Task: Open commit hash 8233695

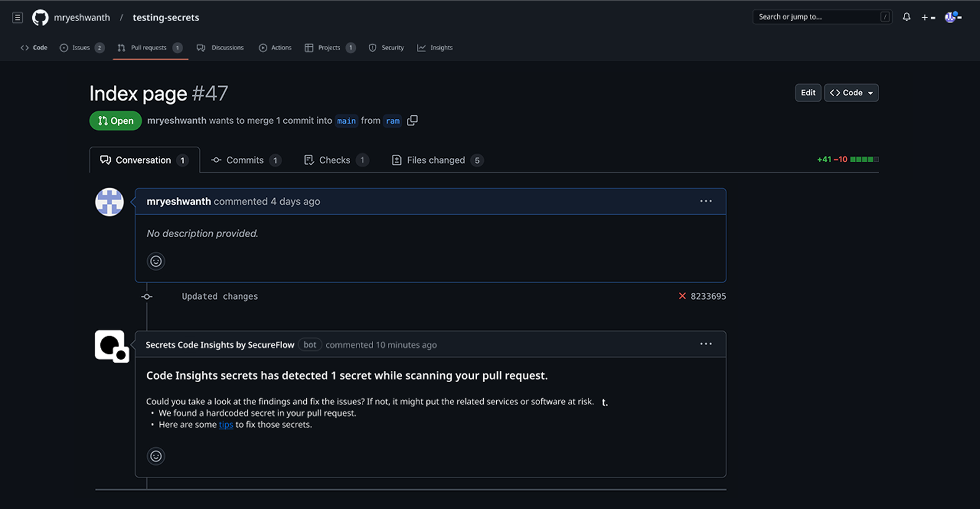Action: pyautogui.click(x=708, y=296)
